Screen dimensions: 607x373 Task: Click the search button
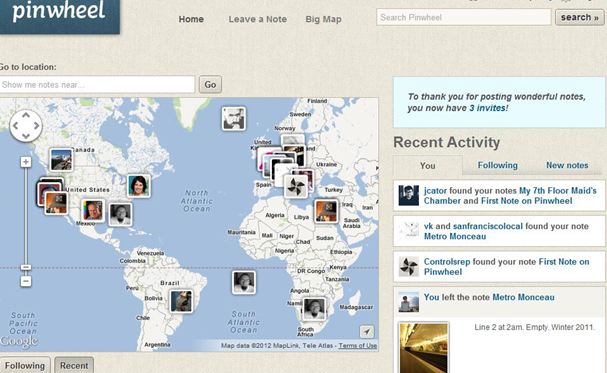[x=580, y=17]
